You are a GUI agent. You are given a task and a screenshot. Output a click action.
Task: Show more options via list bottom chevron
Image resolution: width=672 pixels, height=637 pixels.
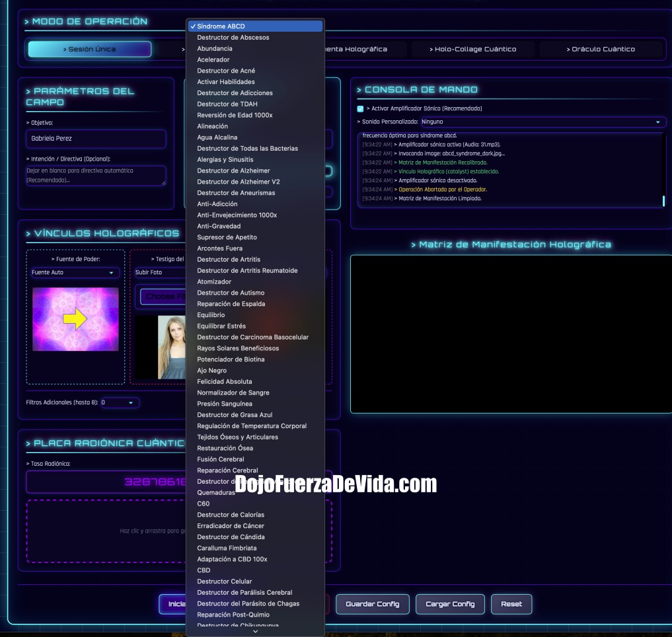[256, 632]
